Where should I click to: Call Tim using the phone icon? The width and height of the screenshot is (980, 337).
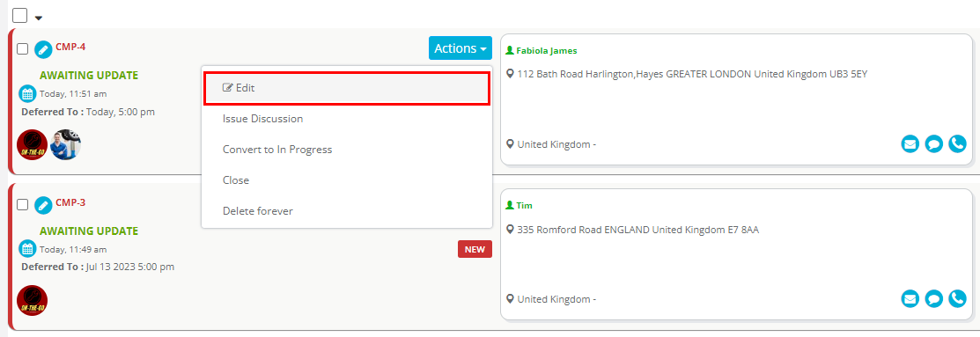(x=957, y=299)
